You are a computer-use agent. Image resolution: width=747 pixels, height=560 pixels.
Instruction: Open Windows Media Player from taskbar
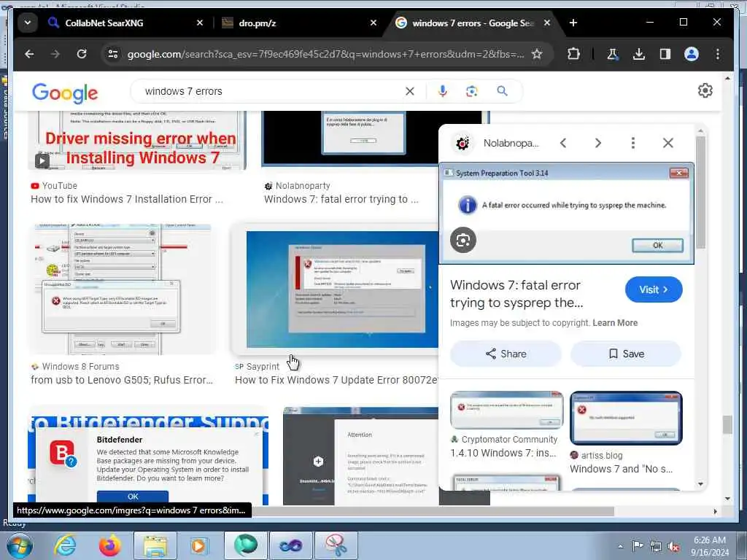(x=198, y=545)
